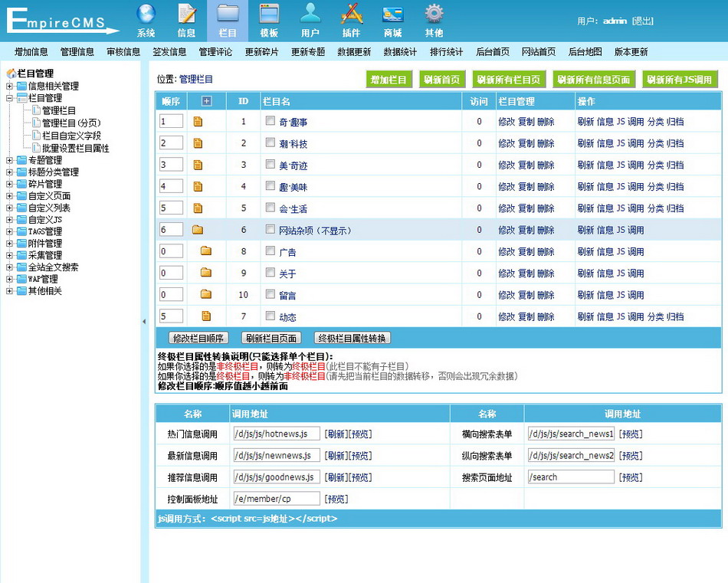The height and width of the screenshot is (583, 728).
Task: Click the page icon in the 美·奇迹 row
Action: point(198,165)
